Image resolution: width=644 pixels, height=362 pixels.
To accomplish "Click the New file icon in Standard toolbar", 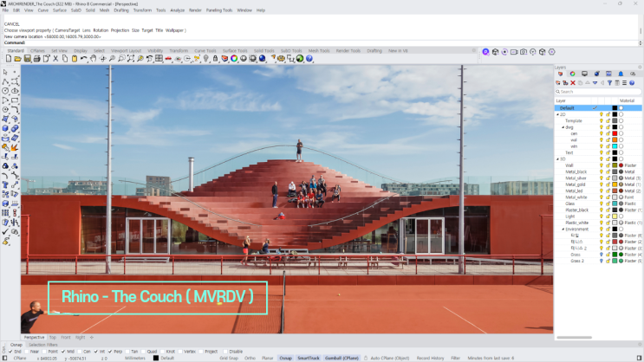I will point(9,59).
